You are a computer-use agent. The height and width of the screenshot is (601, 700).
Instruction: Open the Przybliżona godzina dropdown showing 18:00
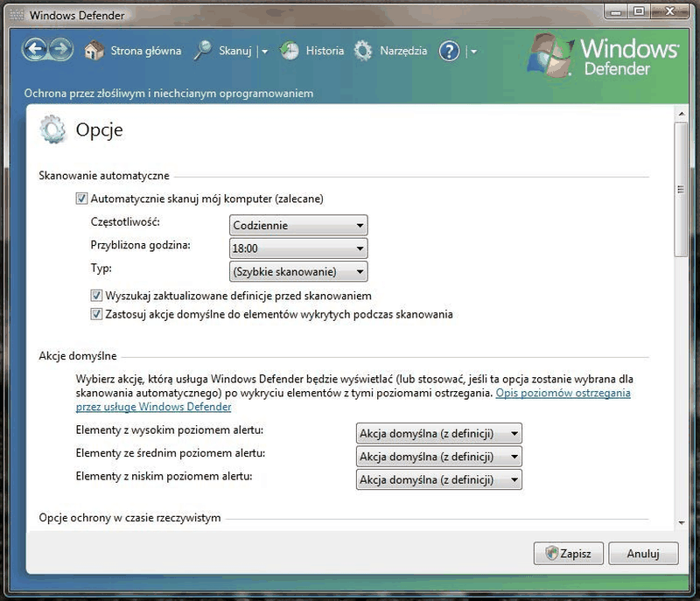pyautogui.click(x=298, y=248)
